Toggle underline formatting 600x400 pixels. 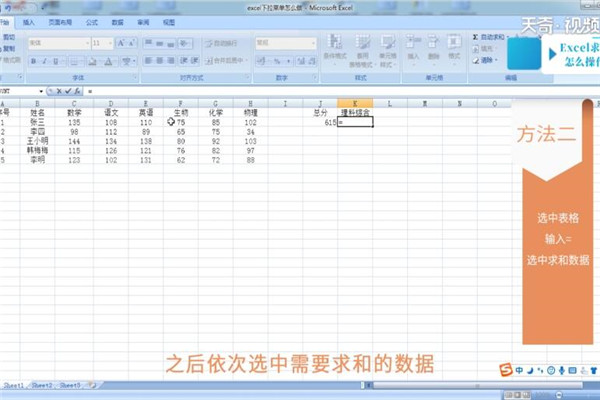[x=56, y=61]
